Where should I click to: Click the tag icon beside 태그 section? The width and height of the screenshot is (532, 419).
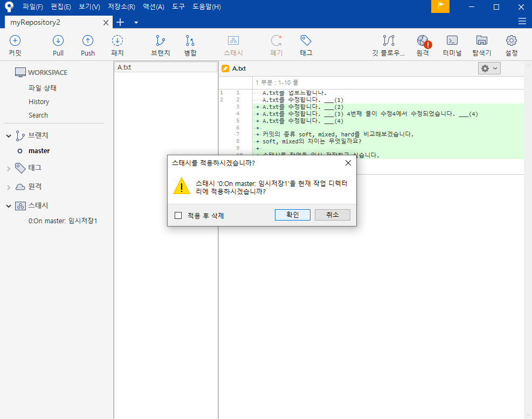20,168
